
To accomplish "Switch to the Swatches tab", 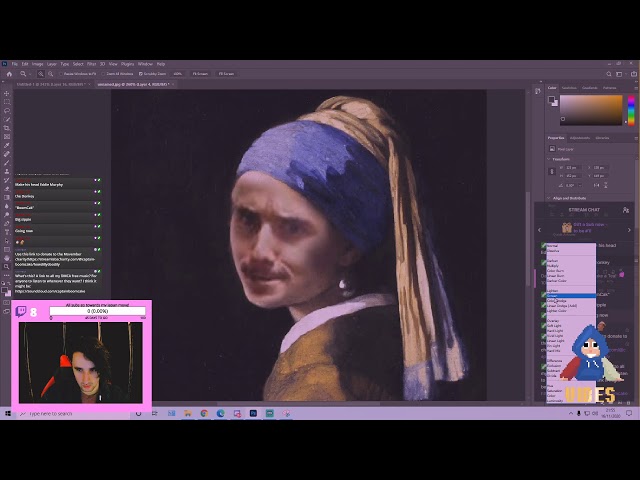I will pyautogui.click(x=569, y=88).
